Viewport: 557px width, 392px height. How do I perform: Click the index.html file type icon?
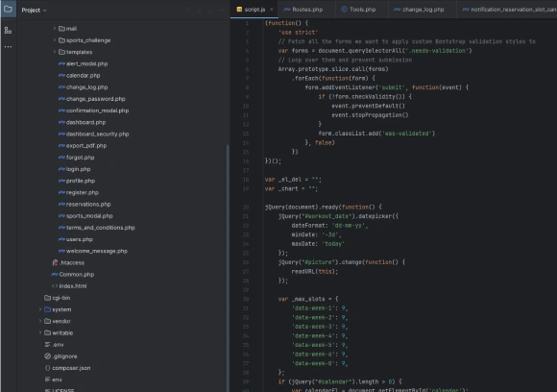pos(55,286)
